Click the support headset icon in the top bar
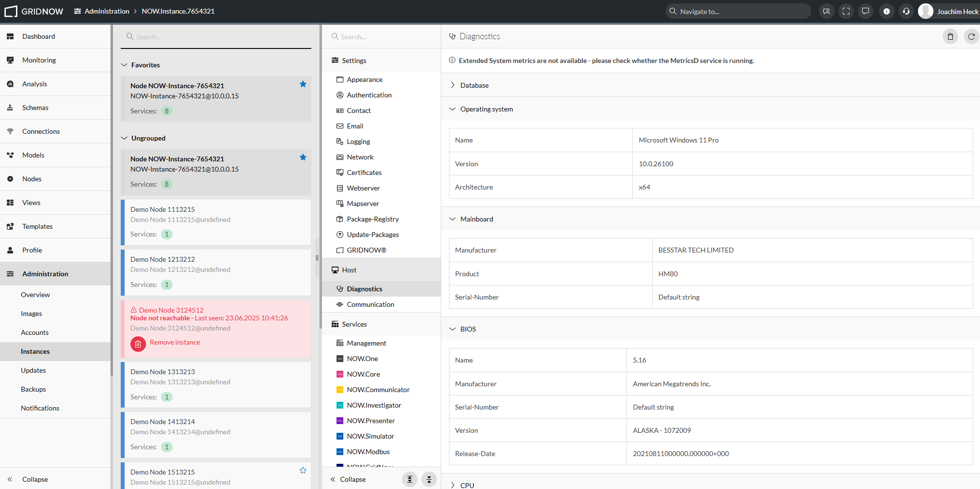The height and width of the screenshot is (489, 980). (906, 11)
